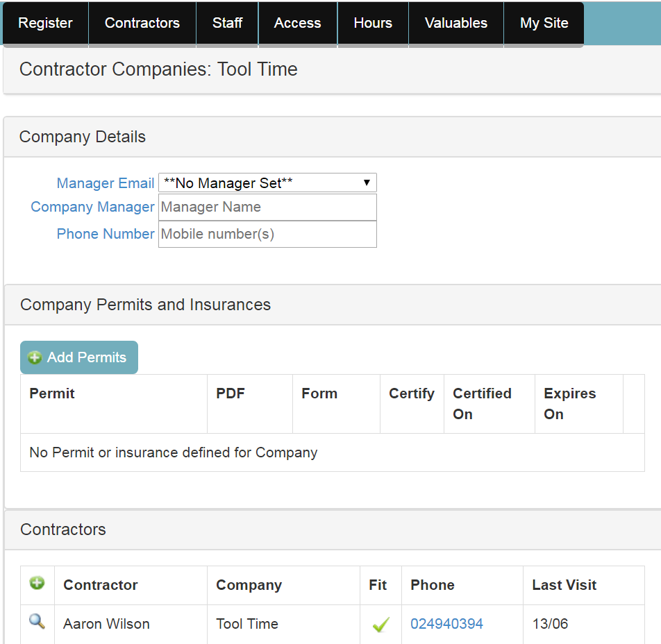Click the Manager Email label
Viewport: 661px width, 644px height.
pyautogui.click(x=106, y=183)
